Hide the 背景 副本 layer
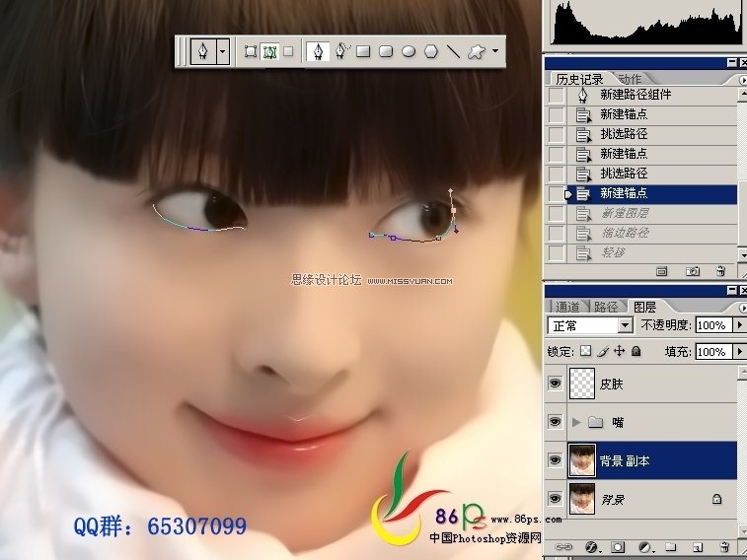This screenshot has width=747, height=560. point(555,460)
